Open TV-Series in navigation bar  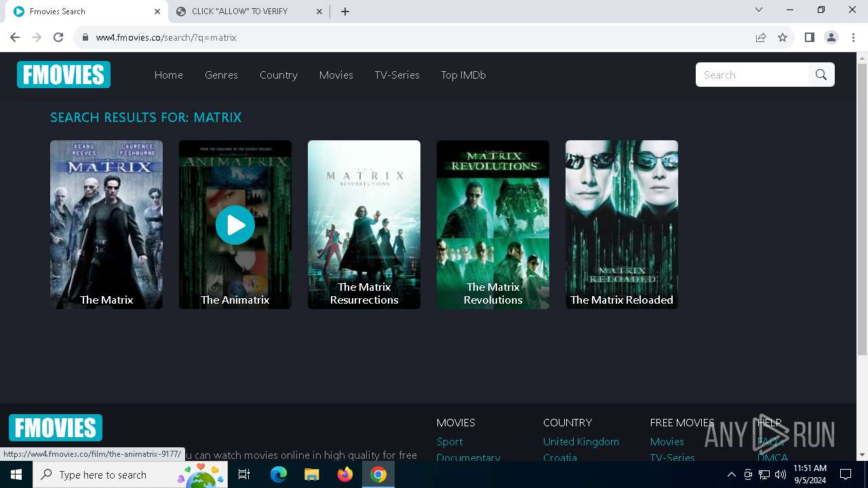click(x=397, y=75)
